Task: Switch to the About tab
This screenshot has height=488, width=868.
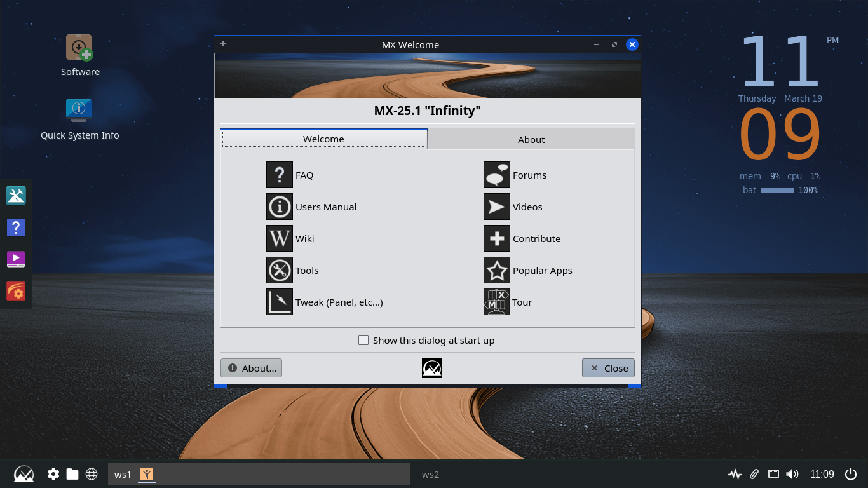Action: pos(531,139)
